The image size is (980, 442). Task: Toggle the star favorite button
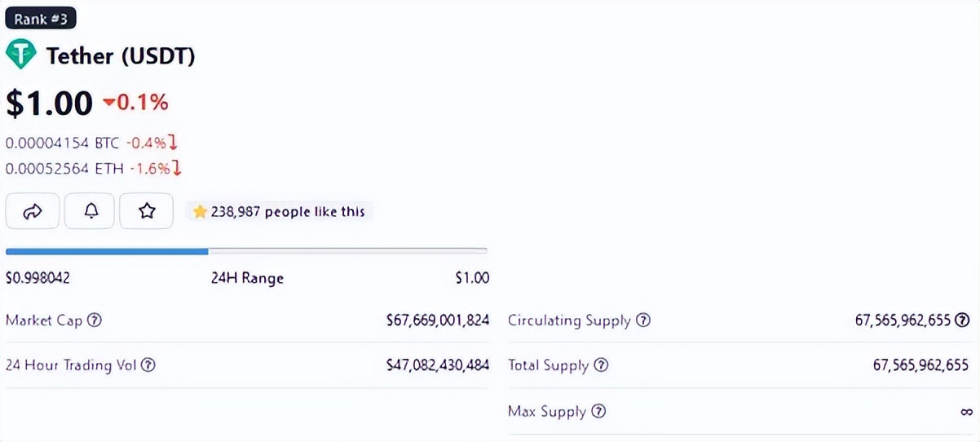click(x=147, y=211)
